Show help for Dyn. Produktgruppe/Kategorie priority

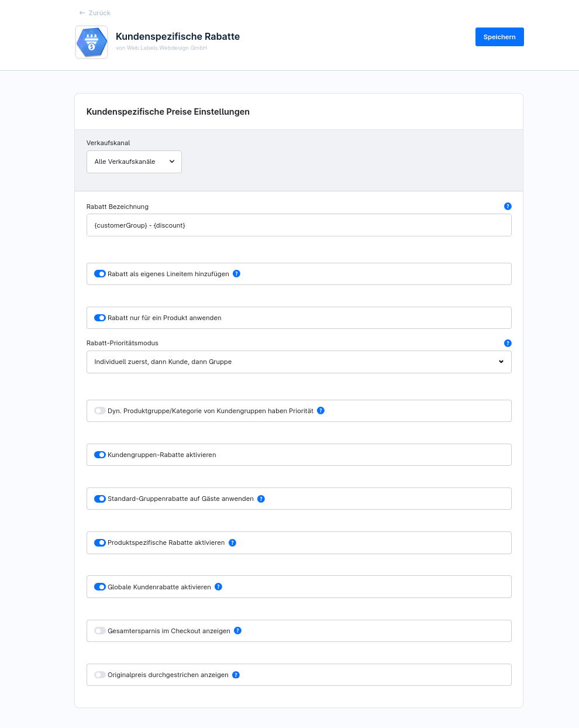(320, 411)
